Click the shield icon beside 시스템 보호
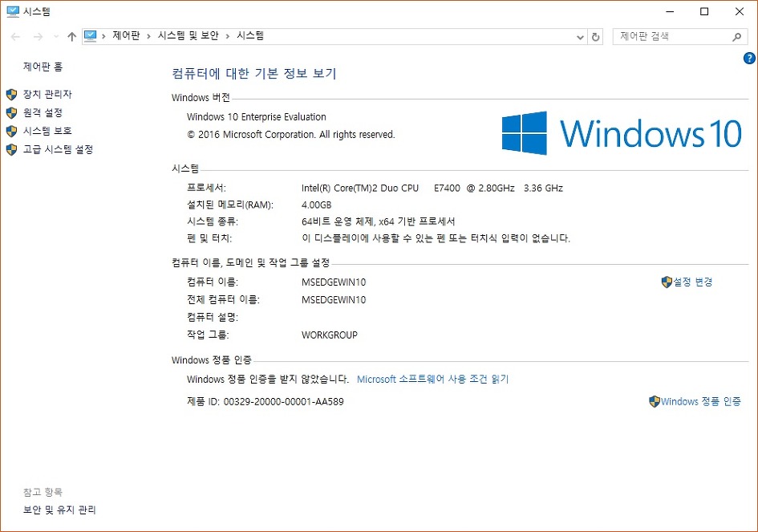The height and width of the screenshot is (532, 758). 11,131
